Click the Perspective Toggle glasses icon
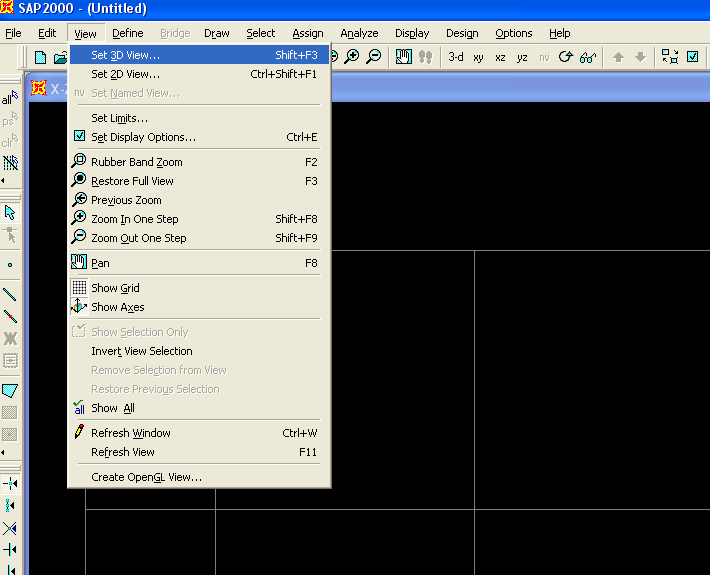710x575 pixels. click(x=588, y=58)
